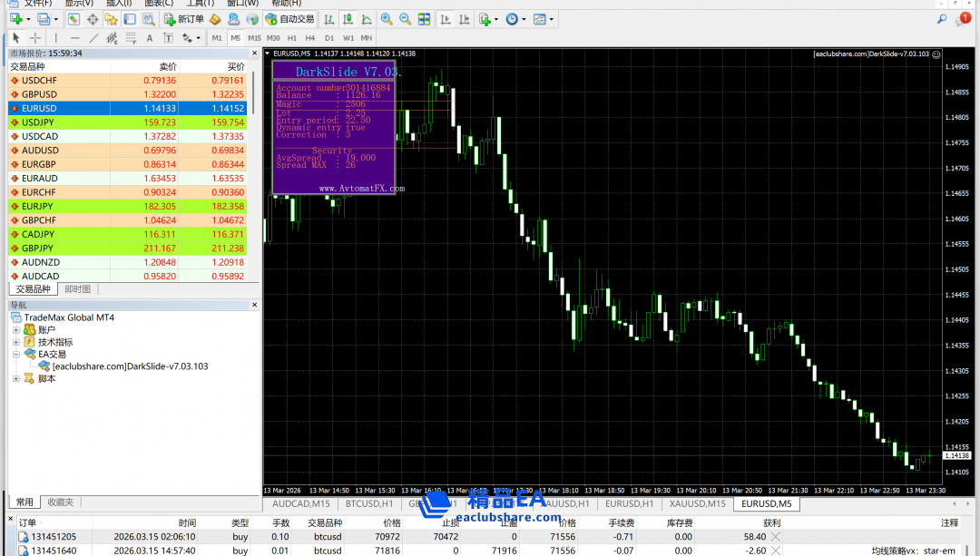Screen dimensions: 980x556
Task: Collapse the EA交易 tree node
Action: tap(16, 355)
